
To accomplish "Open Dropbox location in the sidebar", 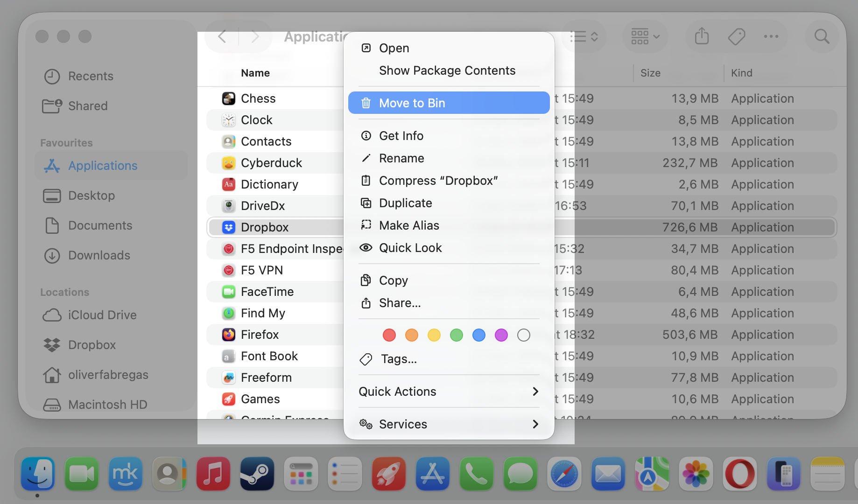I will click(111, 345).
